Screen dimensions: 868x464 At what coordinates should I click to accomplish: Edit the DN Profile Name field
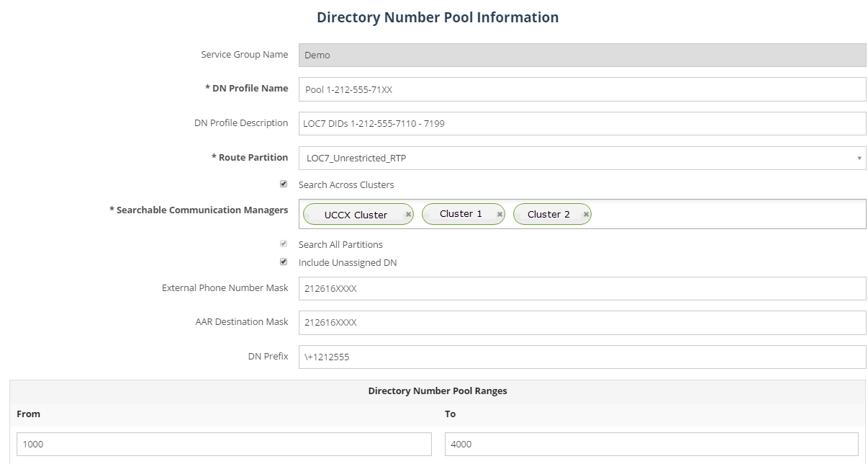click(582, 89)
